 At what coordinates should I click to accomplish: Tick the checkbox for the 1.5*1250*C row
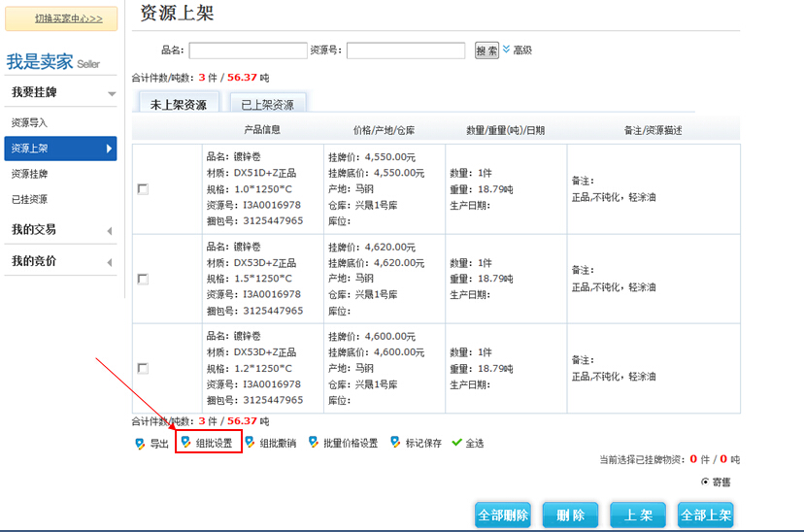143,279
